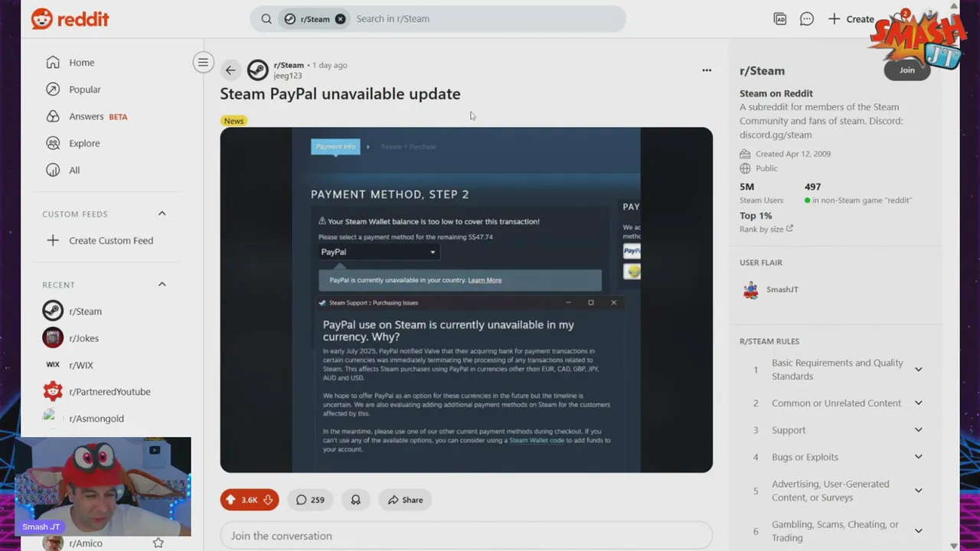Give an award to the post
This screenshot has height=551, width=980.
coord(356,500)
